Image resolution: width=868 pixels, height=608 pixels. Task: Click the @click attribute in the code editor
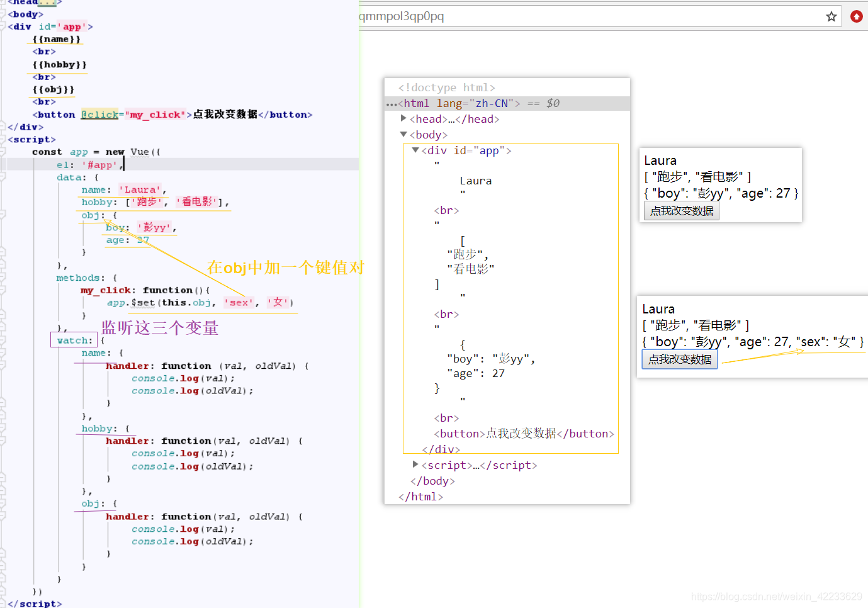coord(99,115)
